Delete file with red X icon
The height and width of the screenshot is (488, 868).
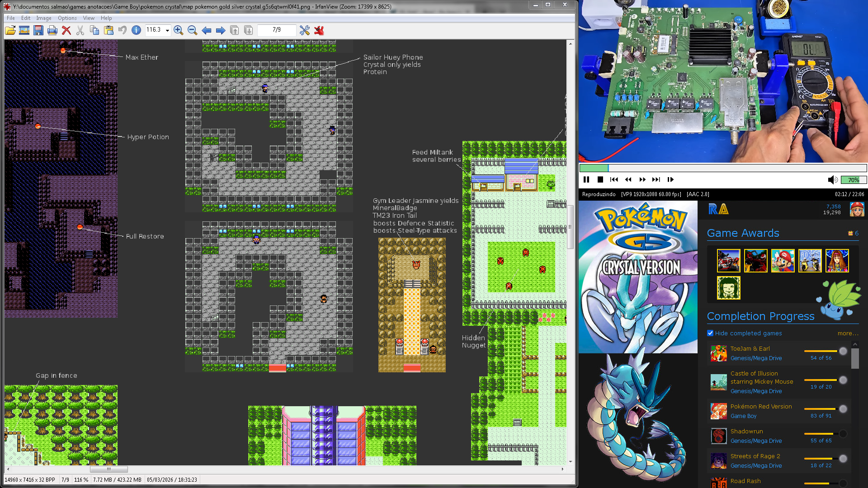click(x=66, y=30)
